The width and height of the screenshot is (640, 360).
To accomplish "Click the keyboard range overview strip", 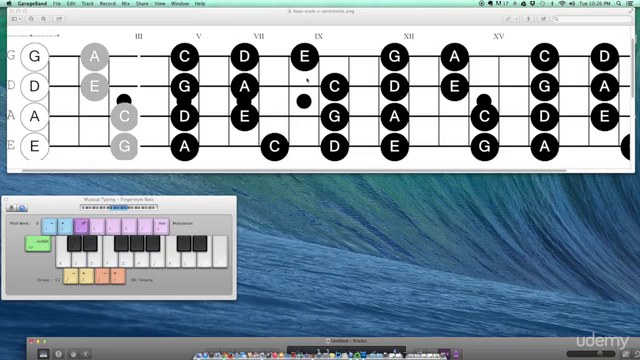I will (x=118, y=208).
